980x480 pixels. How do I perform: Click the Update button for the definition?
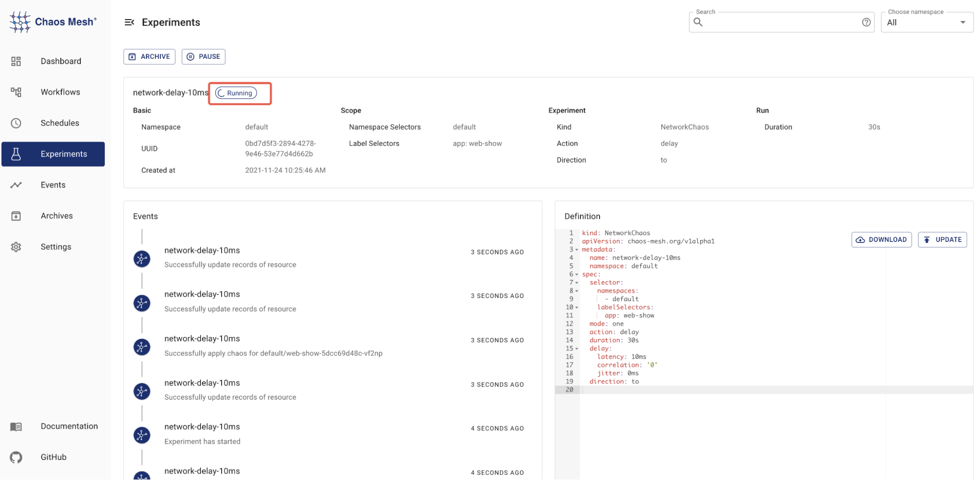click(x=942, y=240)
